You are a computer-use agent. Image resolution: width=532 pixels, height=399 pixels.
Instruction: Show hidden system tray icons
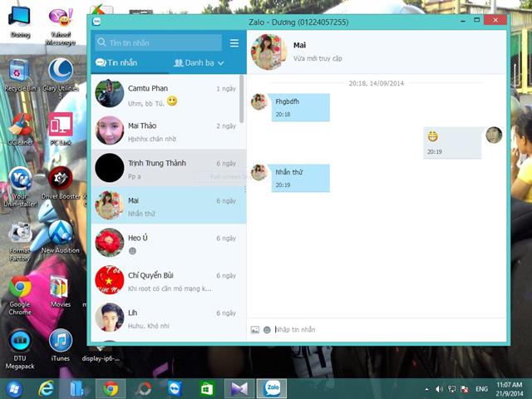click(426, 389)
